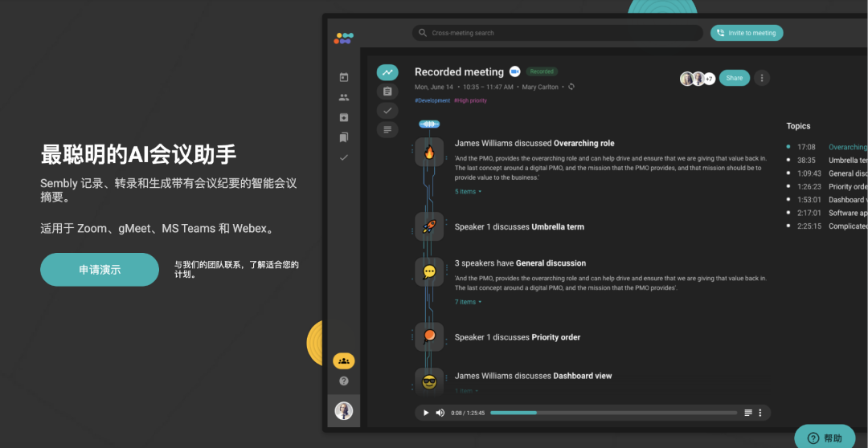Click the Mary Carlton organizer name
Image resolution: width=868 pixels, height=448 pixels.
coord(540,87)
